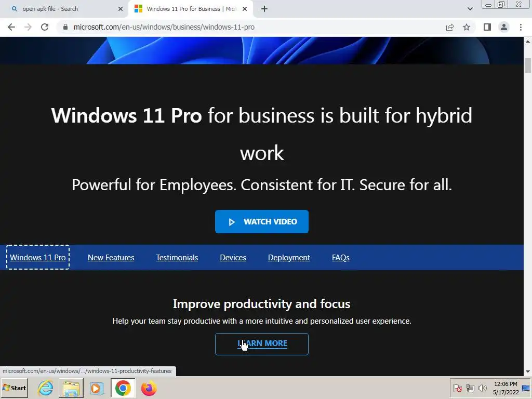Screen dimensions: 532x399
Task: Open the Devices section link
Action: 233,258
